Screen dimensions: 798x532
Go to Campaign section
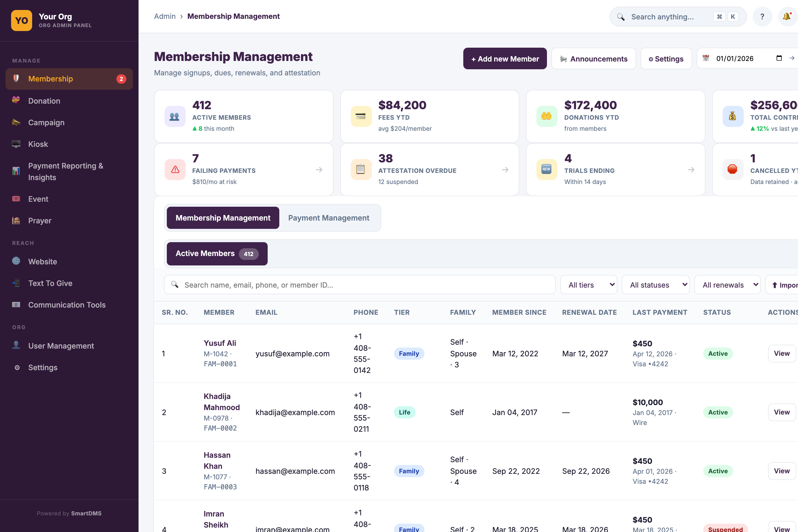click(x=69, y=122)
